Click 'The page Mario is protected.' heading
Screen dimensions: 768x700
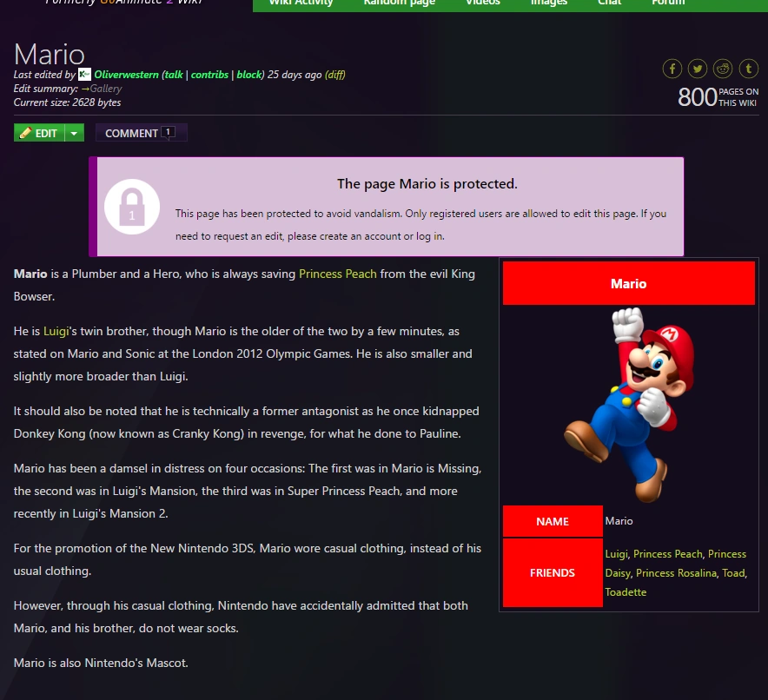(427, 183)
